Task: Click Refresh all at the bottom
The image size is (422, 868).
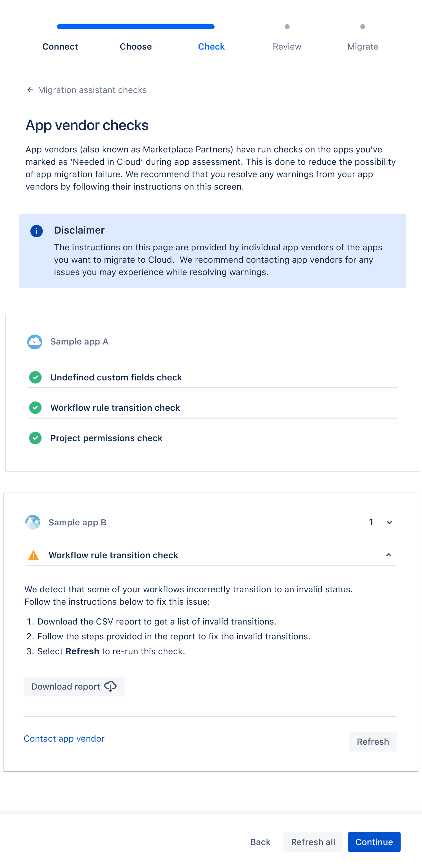Action: (x=313, y=842)
